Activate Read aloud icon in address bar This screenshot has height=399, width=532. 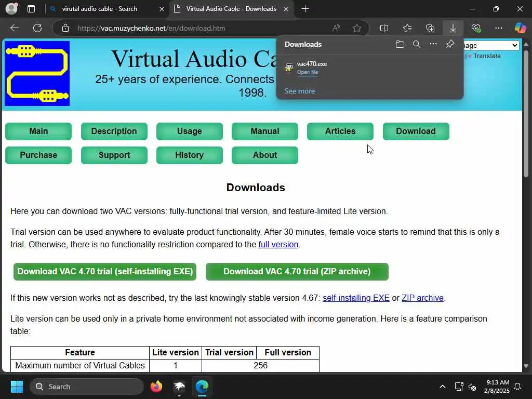click(336, 28)
